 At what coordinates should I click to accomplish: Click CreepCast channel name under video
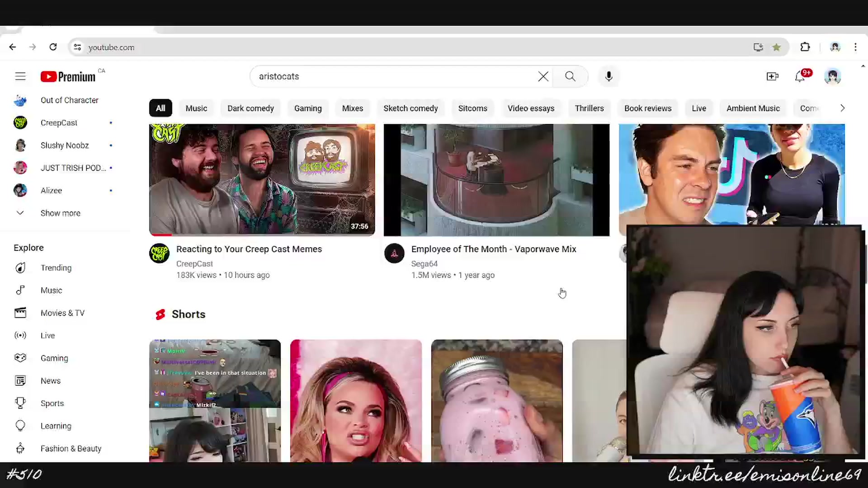(x=194, y=264)
